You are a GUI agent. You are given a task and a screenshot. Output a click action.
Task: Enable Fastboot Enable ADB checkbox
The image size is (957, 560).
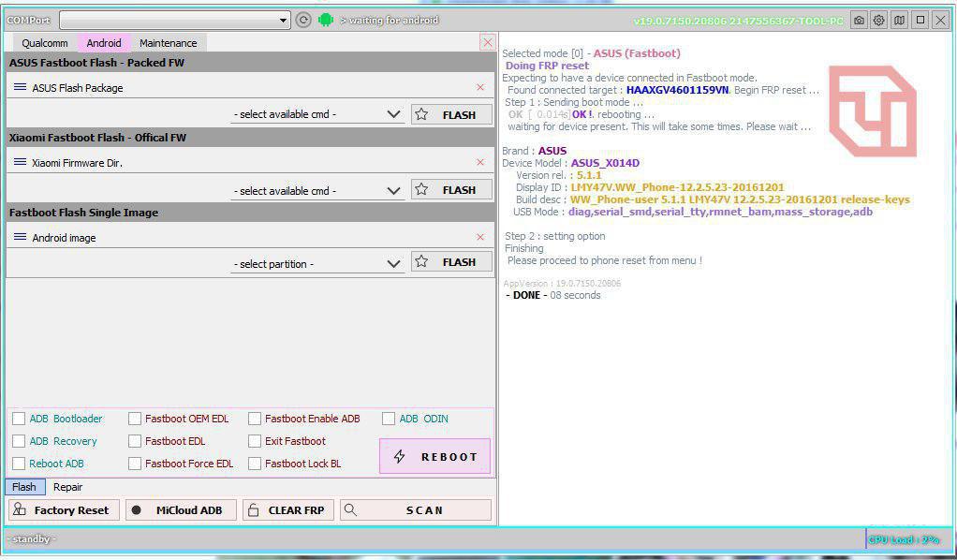pyautogui.click(x=255, y=419)
